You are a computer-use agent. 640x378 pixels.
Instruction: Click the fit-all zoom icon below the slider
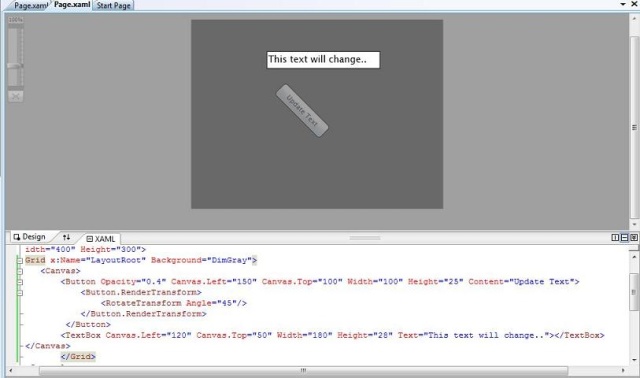pos(16,96)
